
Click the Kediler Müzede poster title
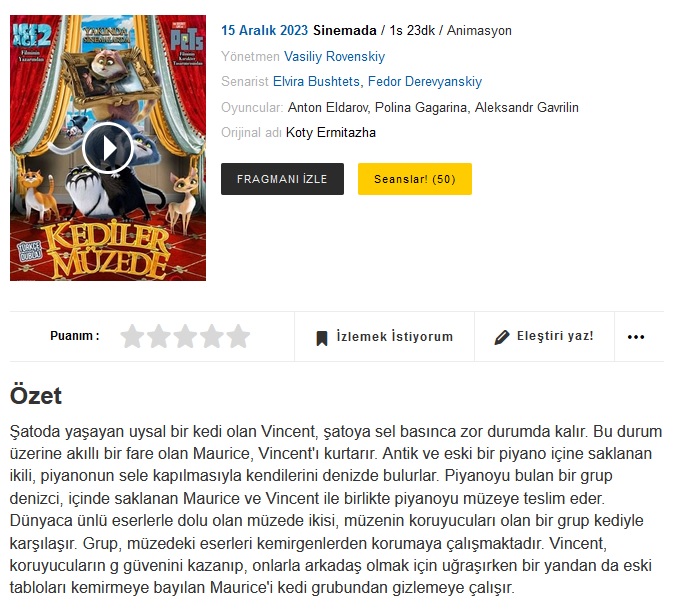tap(108, 252)
